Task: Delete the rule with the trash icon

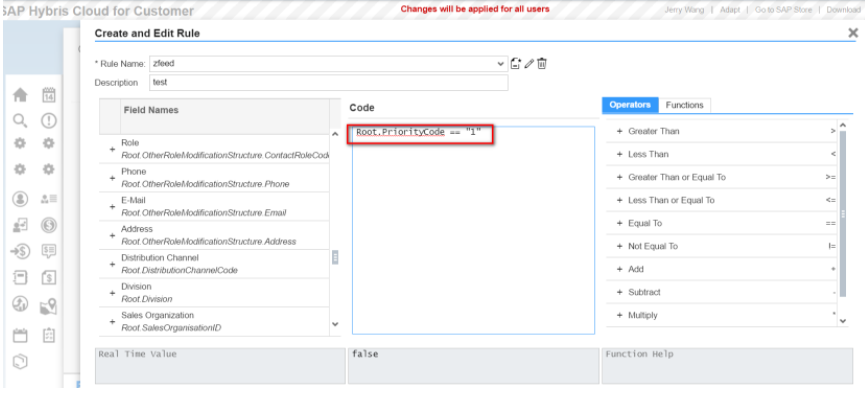Action: point(542,63)
